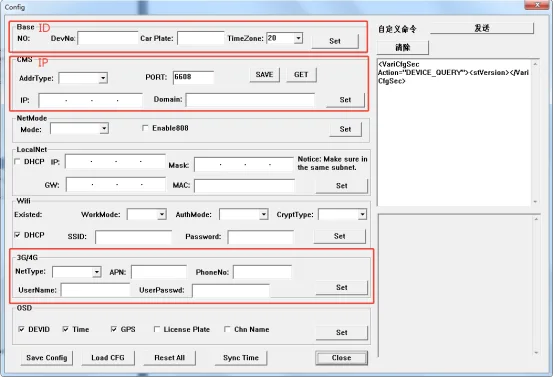Image resolution: width=553 pixels, height=378 pixels.
Task: Click the CMS PORT field showing 6608
Action: click(x=193, y=77)
